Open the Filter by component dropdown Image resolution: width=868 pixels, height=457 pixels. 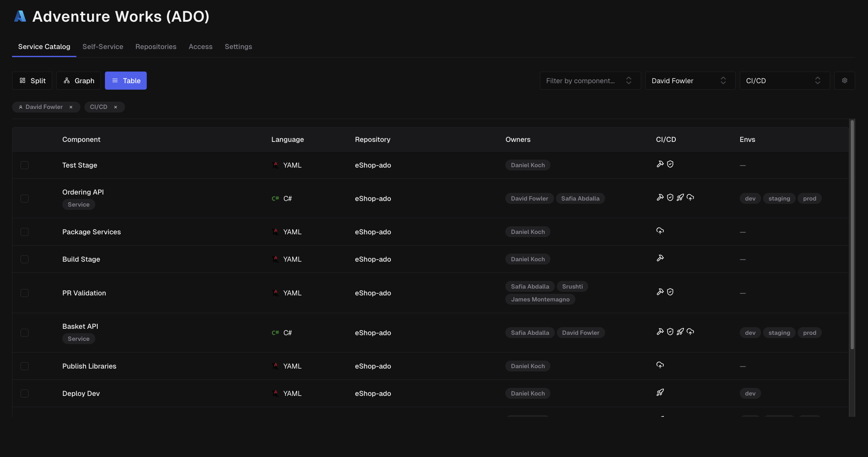tap(590, 80)
